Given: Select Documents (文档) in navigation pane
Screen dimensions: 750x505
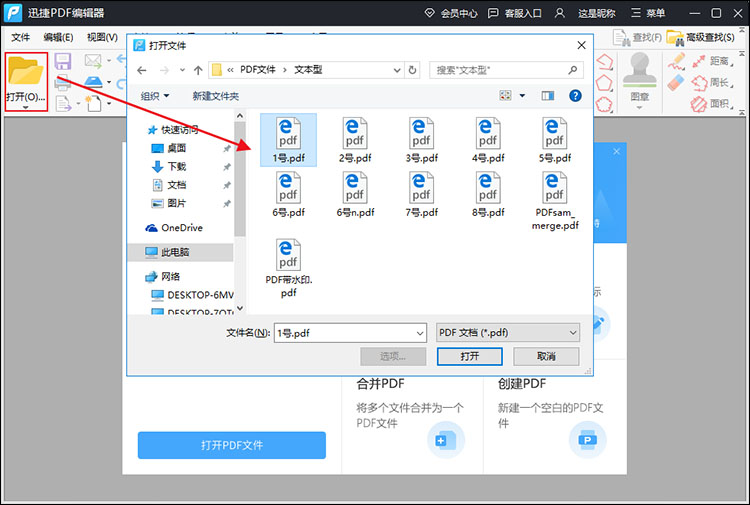Looking at the screenshot, I should [168, 185].
